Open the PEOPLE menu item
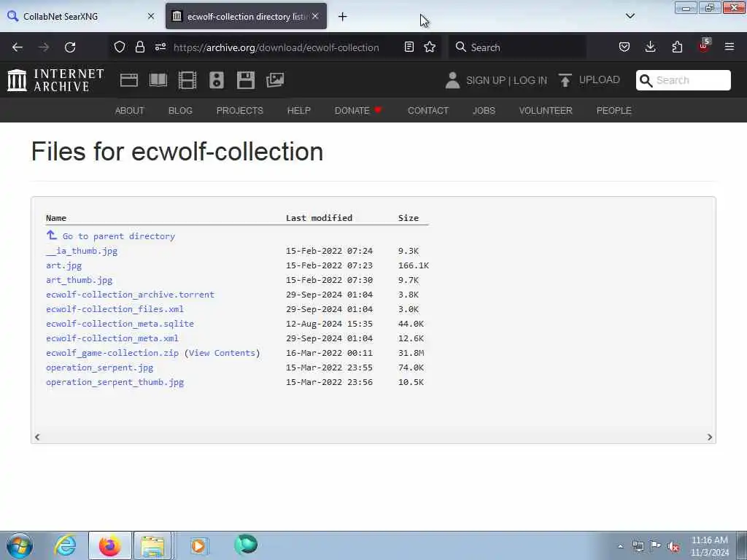Screen dimensions: 747x560 [614, 111]
